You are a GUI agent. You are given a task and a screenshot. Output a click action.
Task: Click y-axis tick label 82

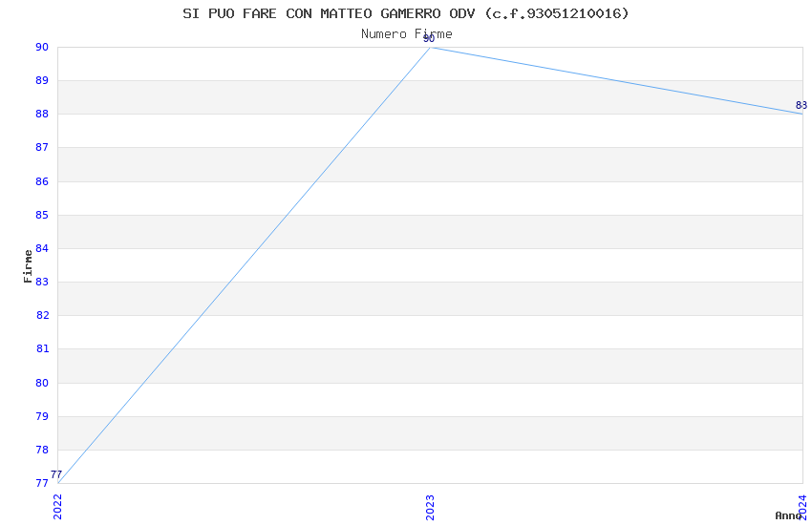(42, 315)
